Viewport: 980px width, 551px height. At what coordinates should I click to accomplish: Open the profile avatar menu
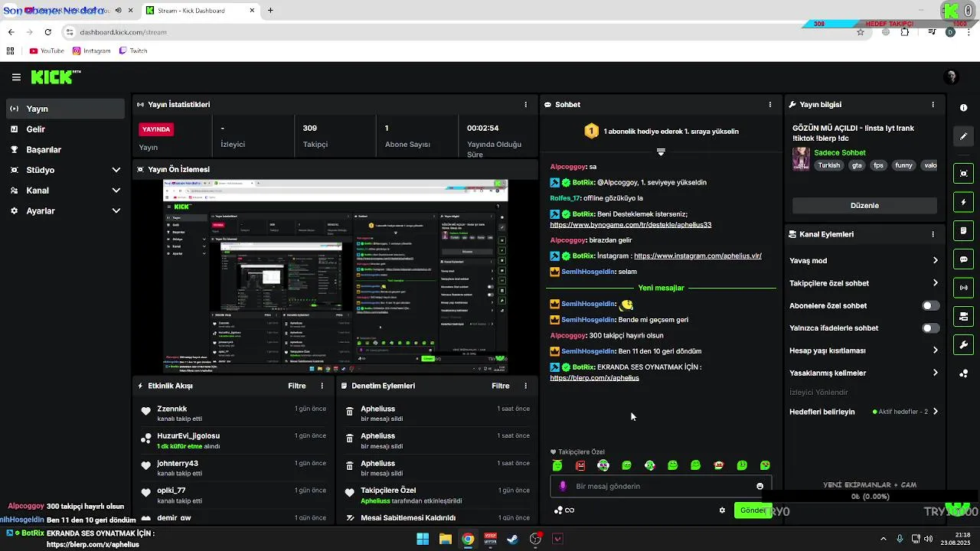(x=952, y=77)
